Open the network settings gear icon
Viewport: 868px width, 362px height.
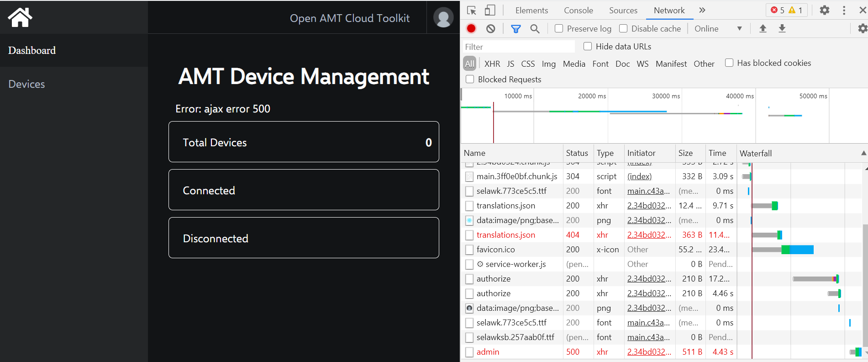pyautogui.click(x=862, y=28)
